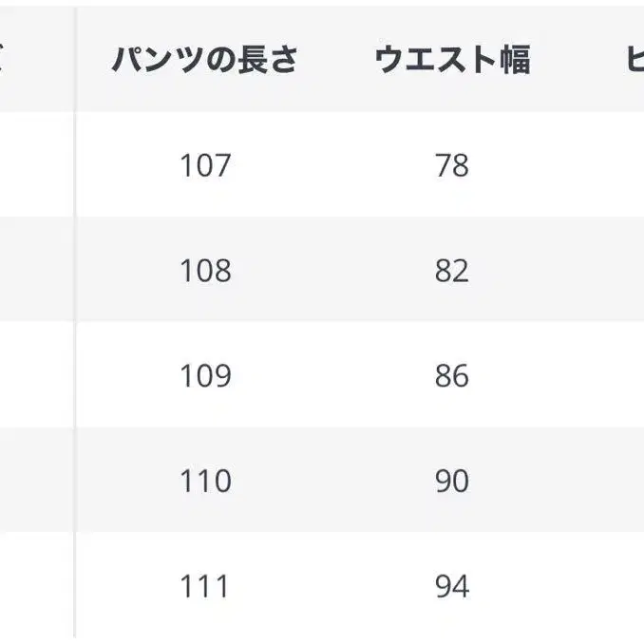Screen dimensions: 644x644
Task: Click the 109 pants length value
Action: [x=205, y=376]
